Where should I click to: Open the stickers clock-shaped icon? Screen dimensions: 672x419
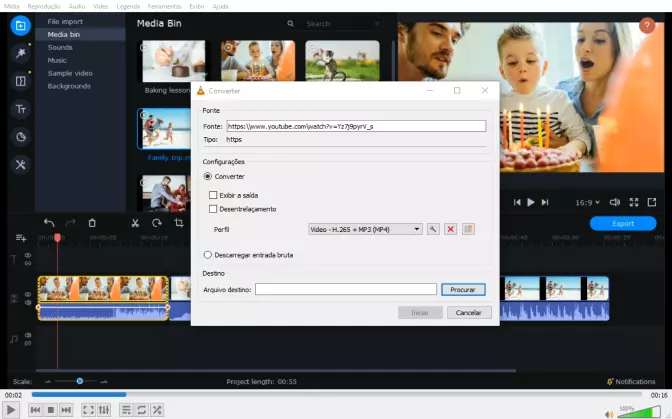21,137
